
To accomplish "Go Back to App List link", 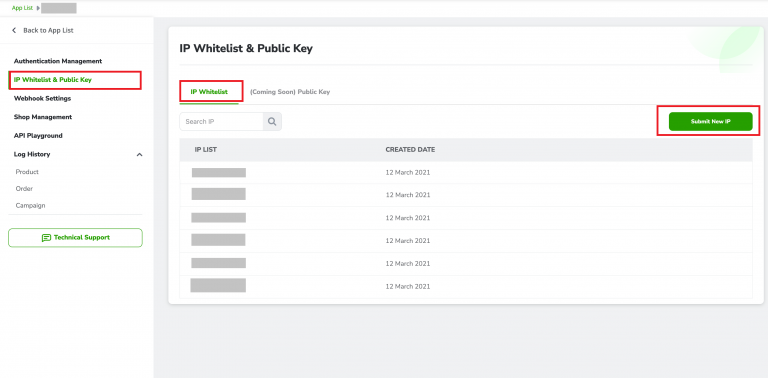I will pyautogui.click(x=48, y=30).
